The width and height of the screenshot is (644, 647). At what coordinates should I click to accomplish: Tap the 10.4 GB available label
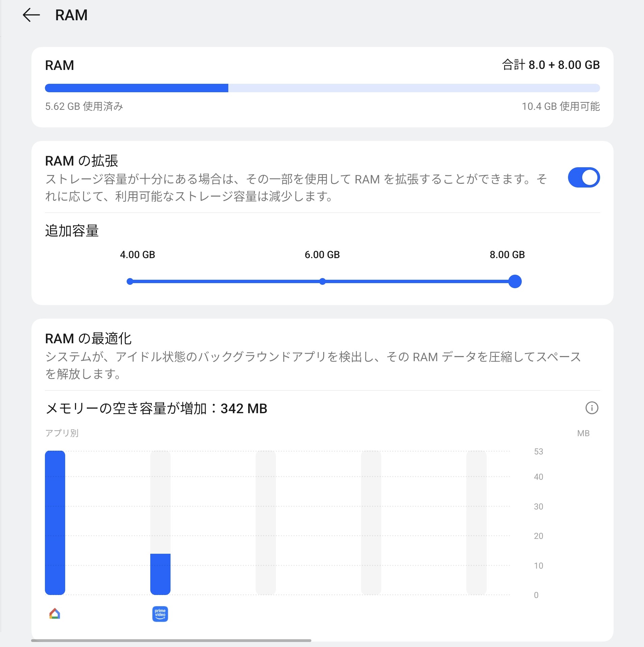[561, 106]
